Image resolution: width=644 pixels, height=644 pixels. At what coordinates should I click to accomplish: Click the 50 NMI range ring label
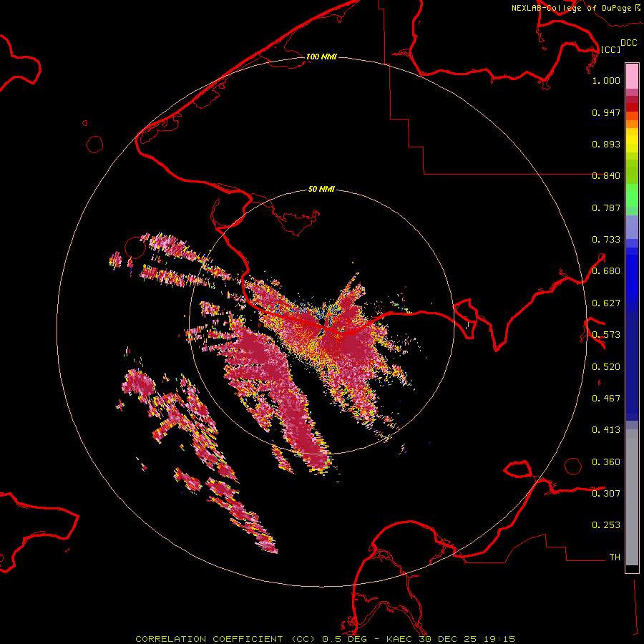tap(321, 189)
